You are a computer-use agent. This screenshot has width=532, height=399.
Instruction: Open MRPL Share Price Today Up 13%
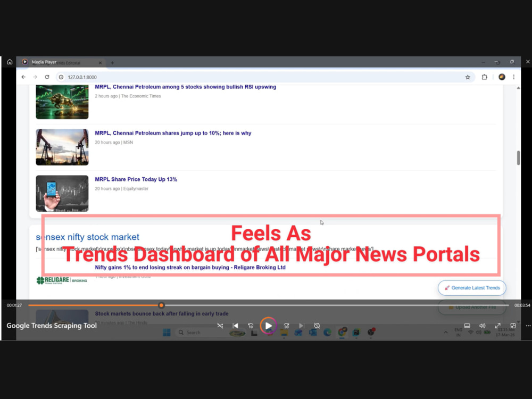point(136,179)
